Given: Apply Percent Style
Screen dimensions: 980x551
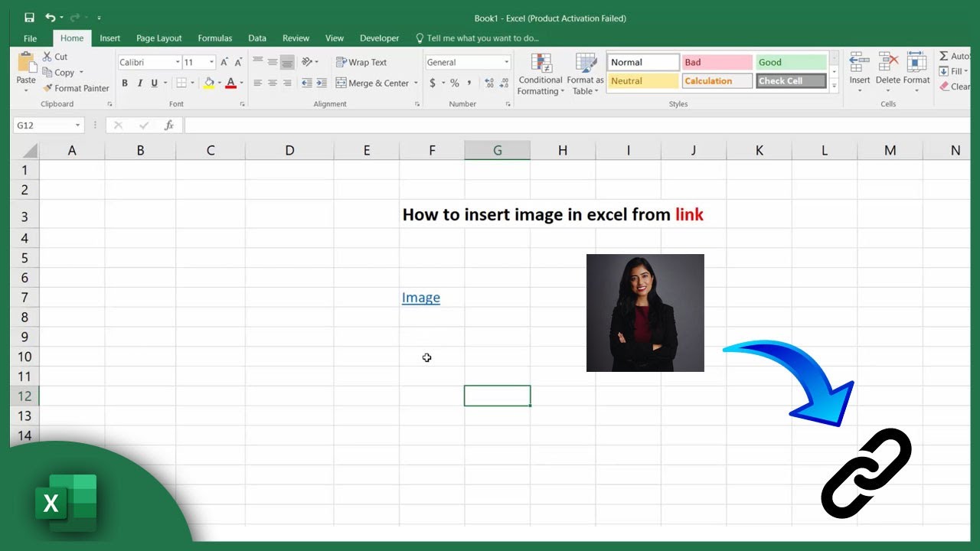Looking at the screenshot, I should click(x=455, y=83).
